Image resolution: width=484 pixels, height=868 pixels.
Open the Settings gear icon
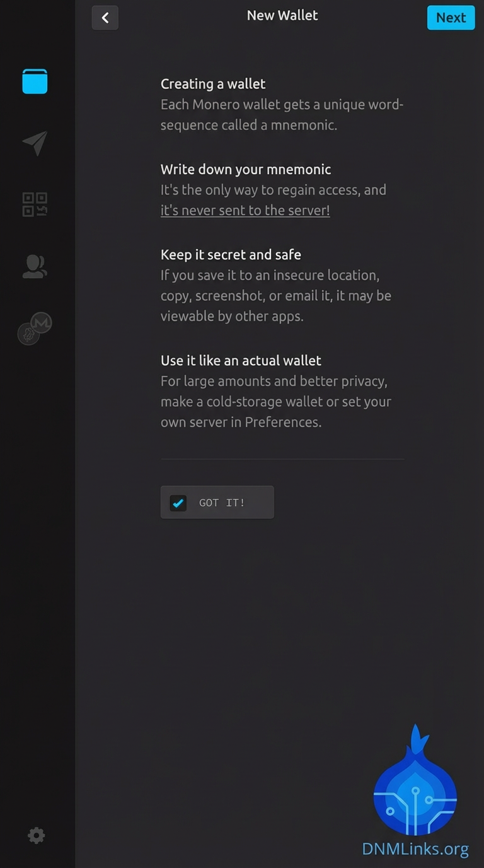[x=36, y=835]
